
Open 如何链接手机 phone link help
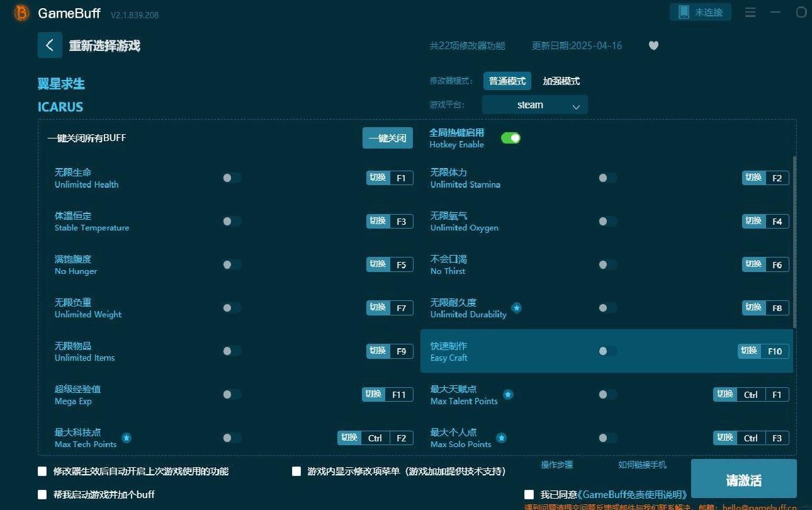pyautogui.click(x=642, y=465)
